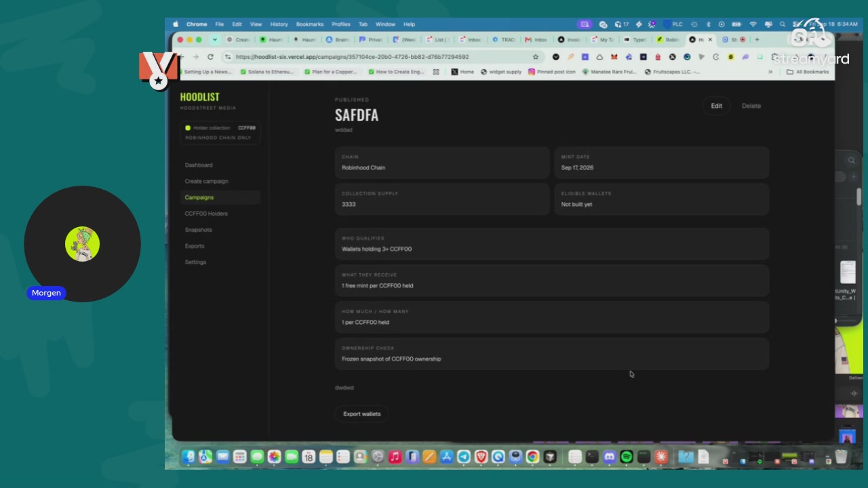Open the Pinned post icon bookmark

coord(552,72)
